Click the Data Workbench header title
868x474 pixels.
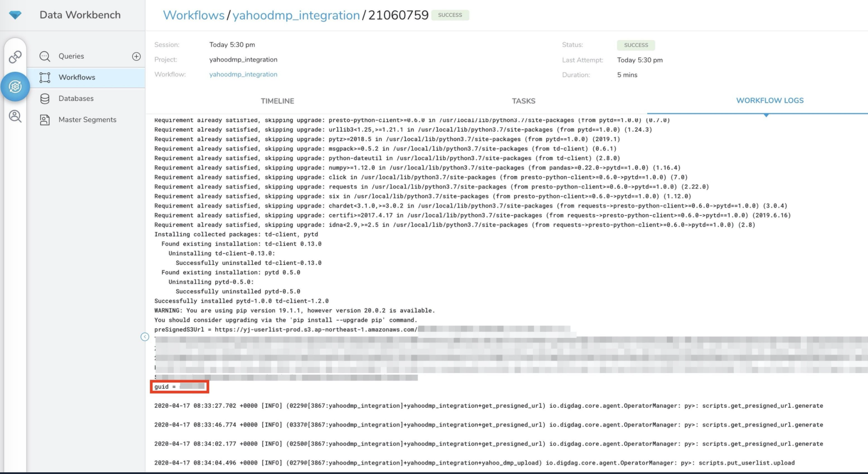click(80, 15)
